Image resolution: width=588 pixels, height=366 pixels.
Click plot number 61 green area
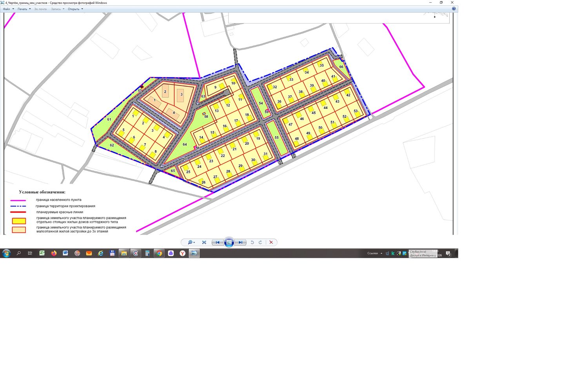(109, 120)
